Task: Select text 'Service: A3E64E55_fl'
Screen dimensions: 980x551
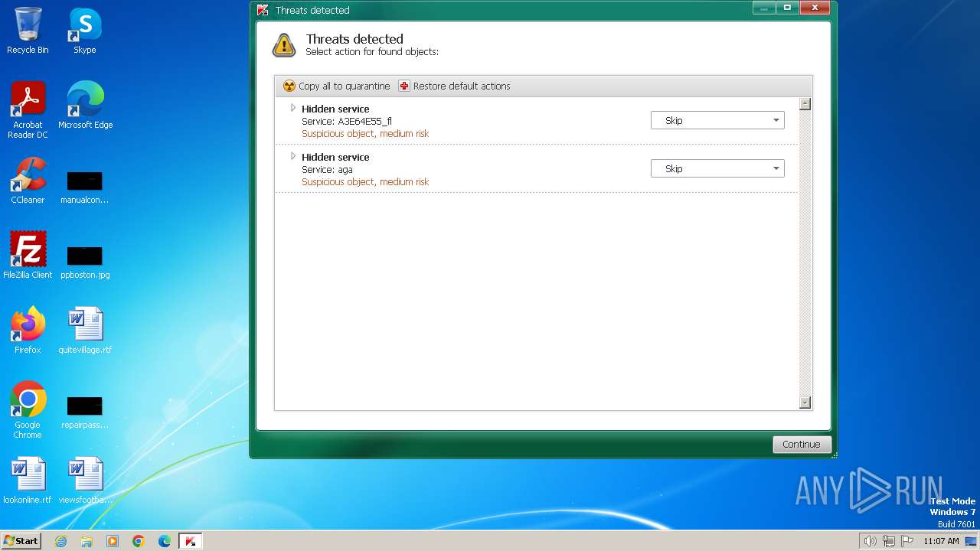Action: pyautogui.click(x=347, y=121)
